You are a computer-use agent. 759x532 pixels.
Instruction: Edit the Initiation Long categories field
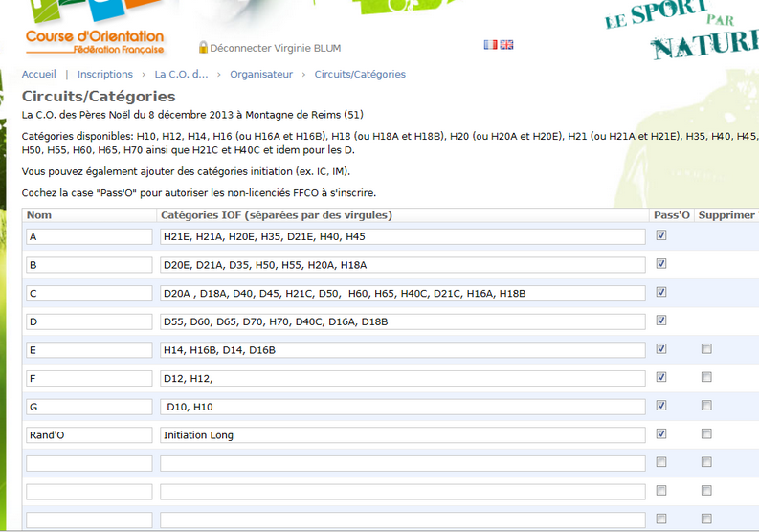[403, 435]
